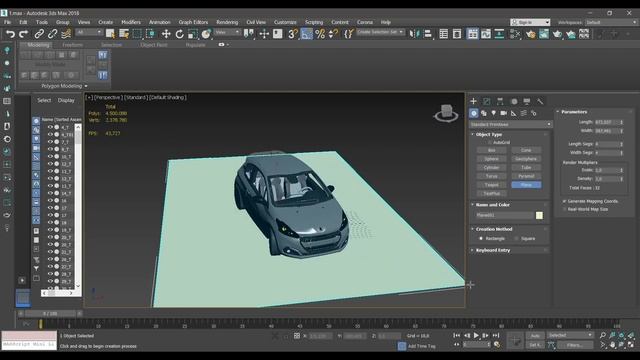The height and width of the screenshot is (360, 640).
Task: Toggle visibility eye for object 16
Action: tap(50, 200)
